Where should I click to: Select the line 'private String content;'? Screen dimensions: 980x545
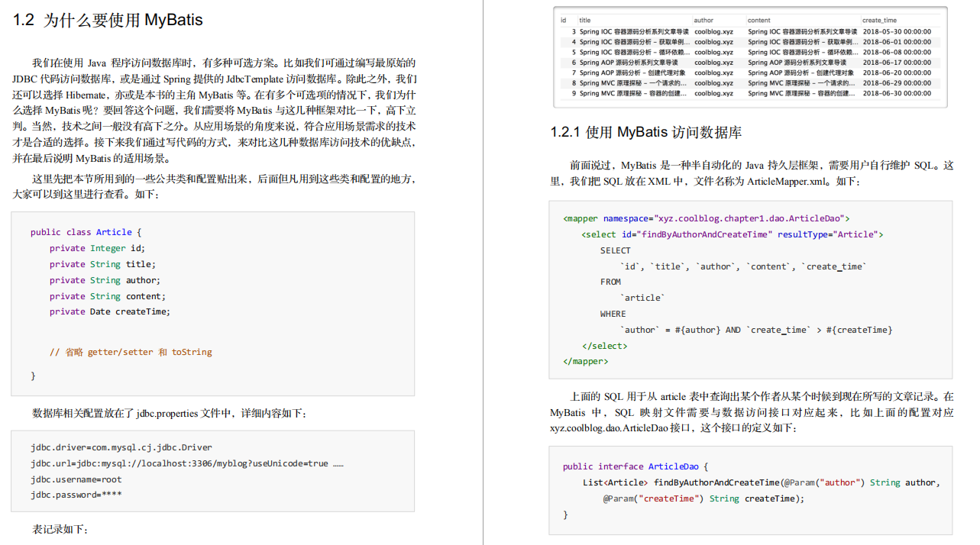pos(108,296)
